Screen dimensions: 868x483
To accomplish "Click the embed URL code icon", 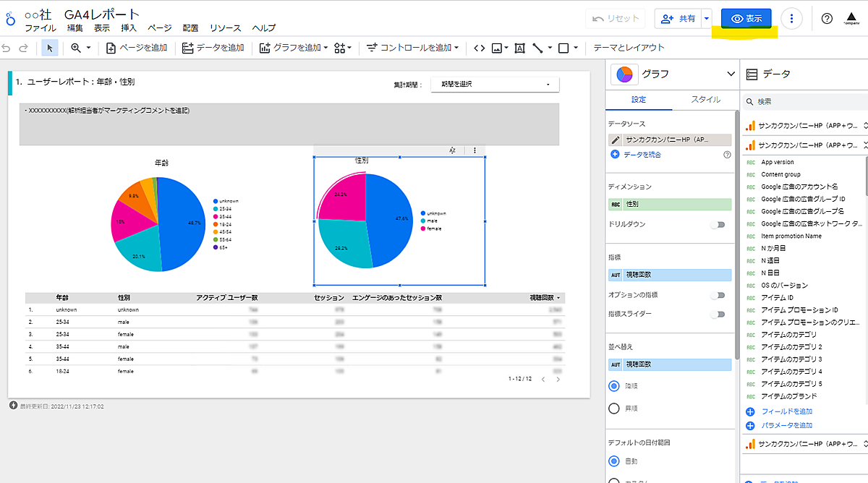I will tap(478, 48).
